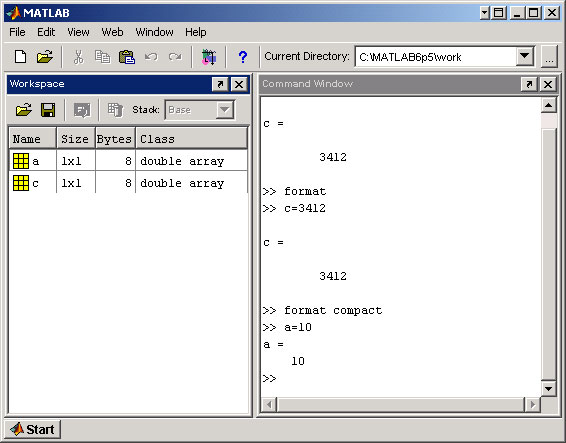
Task: Open a file with the main toolbar folder icon
Action: 45,57
